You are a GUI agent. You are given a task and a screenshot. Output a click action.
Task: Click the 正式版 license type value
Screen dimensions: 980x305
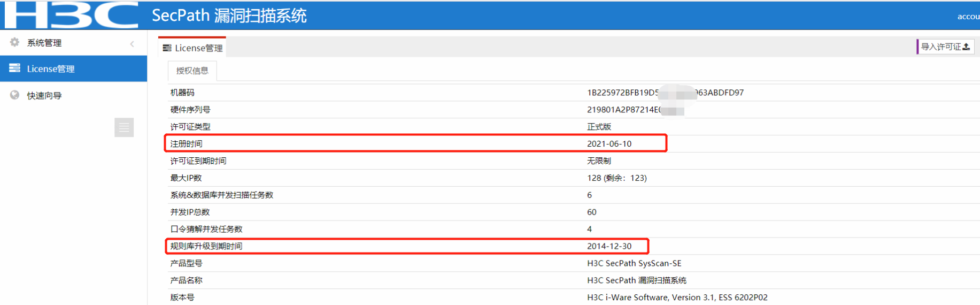[599, 127]
